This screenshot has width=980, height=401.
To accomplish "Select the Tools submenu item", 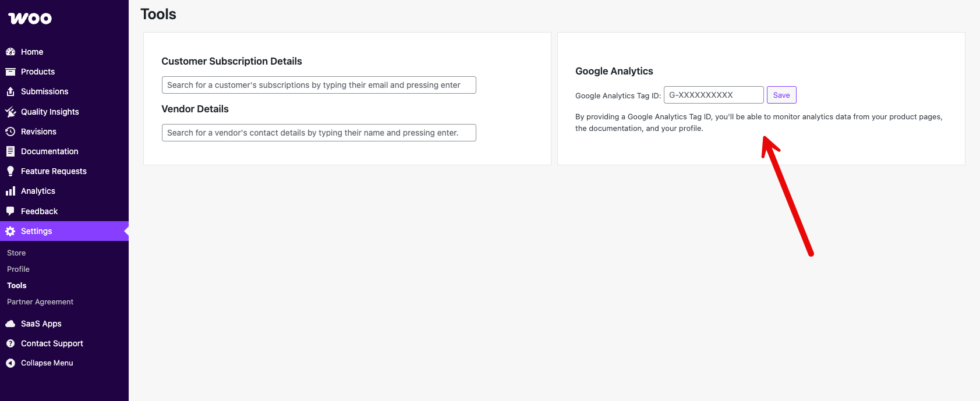I will click(x=17, y=286).
